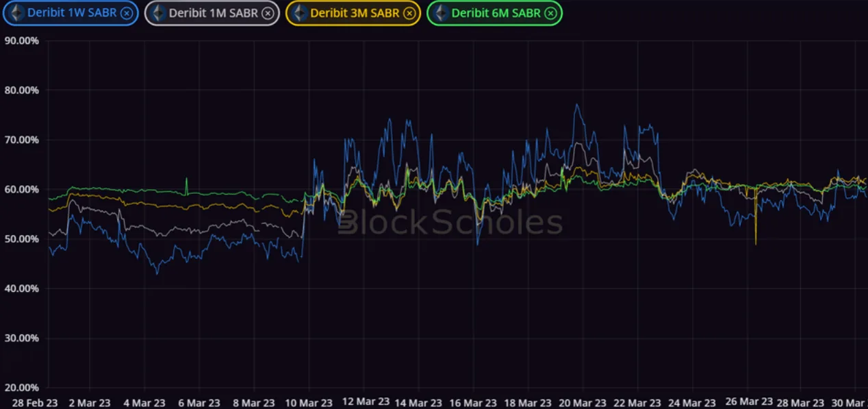Click the 90.00% y-axis label
The image size is (868, 409).
point(21,40)
